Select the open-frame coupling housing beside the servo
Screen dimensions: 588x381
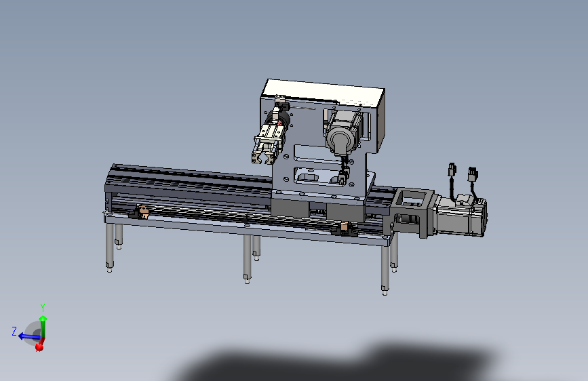412,212
